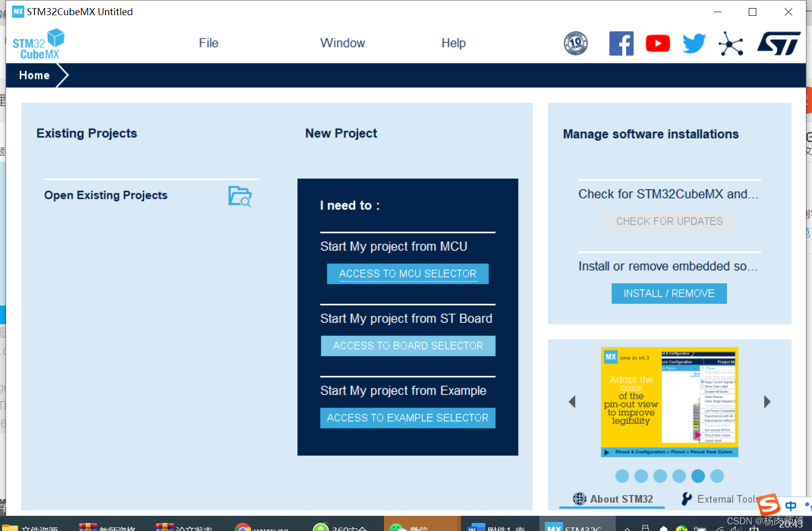812x531 pixels.
Task: Click the External Tools wrench icon
Action: tap(687, 499)
